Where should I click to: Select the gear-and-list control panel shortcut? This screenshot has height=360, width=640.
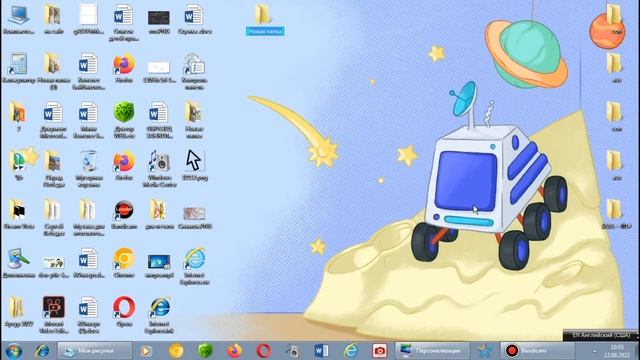(x=194, y=71)
